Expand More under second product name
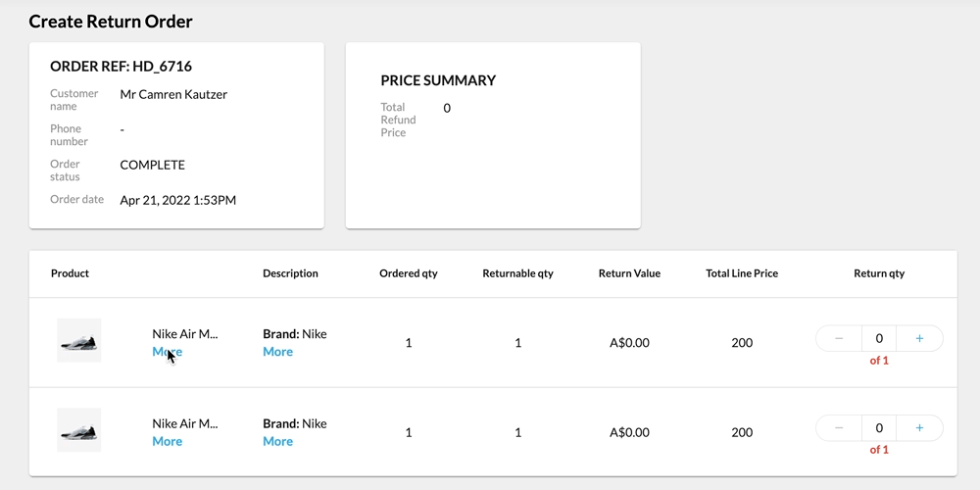This screenshot has width=980, height=490. (167, 442)
